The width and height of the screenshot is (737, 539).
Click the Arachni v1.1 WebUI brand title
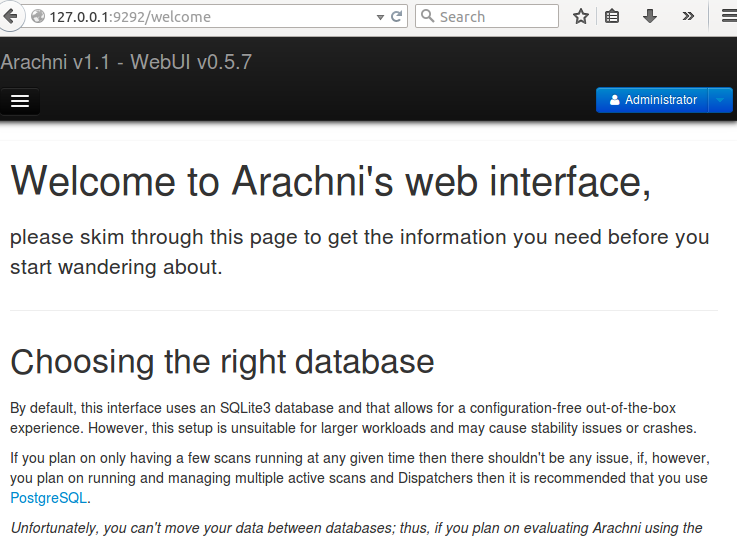click(x=126, y=62)
